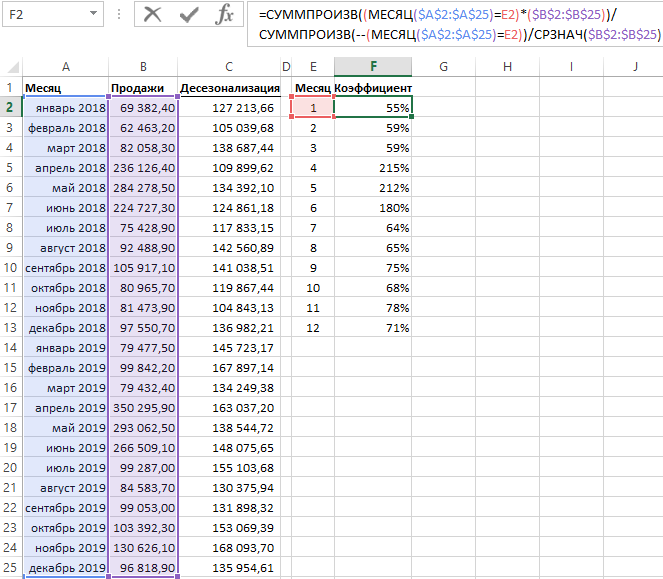Select column B header
663x579 pixels.
[143, 67]
